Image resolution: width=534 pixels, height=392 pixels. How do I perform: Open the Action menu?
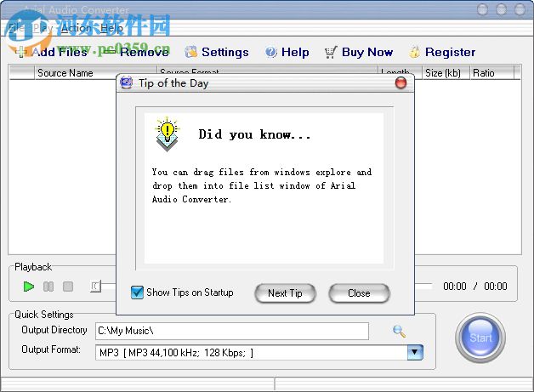76,28
